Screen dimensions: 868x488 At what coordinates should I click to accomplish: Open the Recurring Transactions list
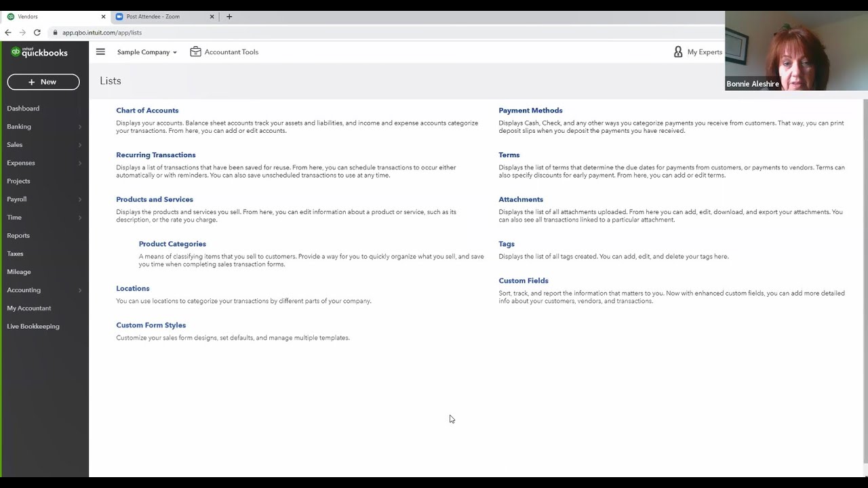[156, 155]
